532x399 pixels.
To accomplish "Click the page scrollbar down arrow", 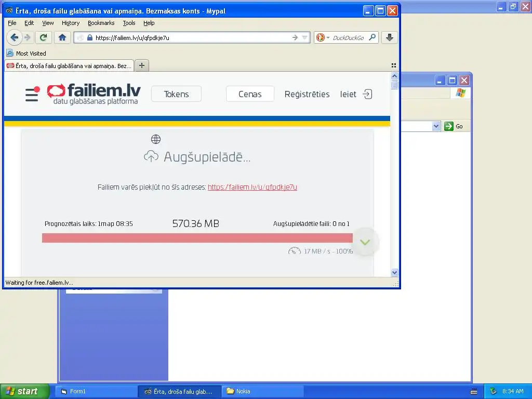I will tap(394, 272).
